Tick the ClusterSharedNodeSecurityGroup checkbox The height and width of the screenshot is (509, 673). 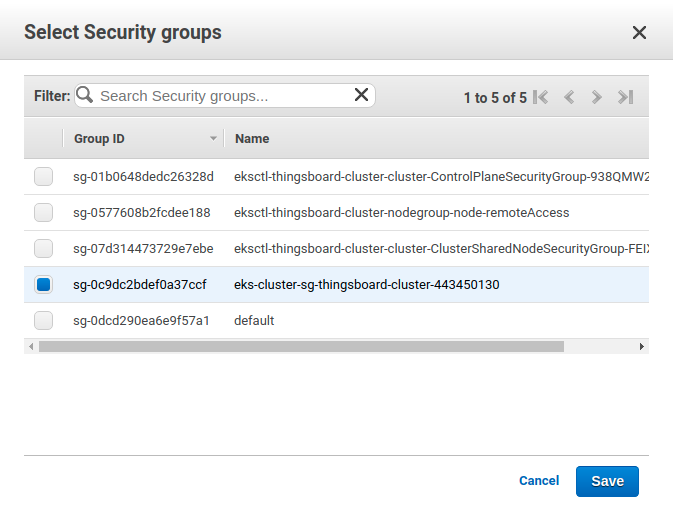[43, 248]
